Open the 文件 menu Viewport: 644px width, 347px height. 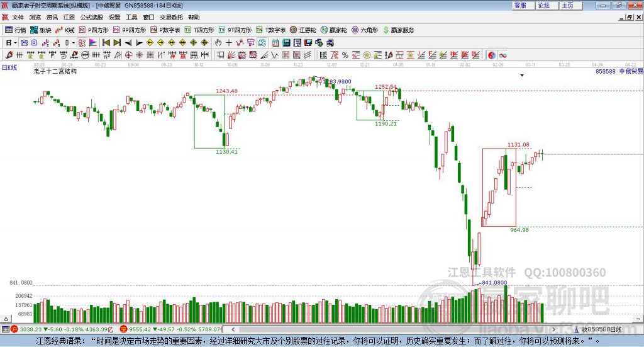pyautogui.click(x=18, y=17)
